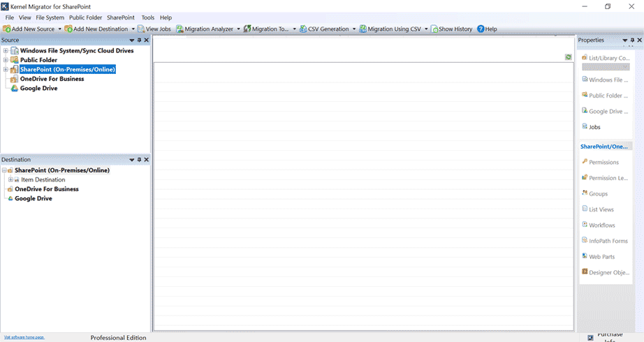Open the Migration Analyzer dropdown arrow
This screenshot has height=342, width=644.
(x=238, y=29)
